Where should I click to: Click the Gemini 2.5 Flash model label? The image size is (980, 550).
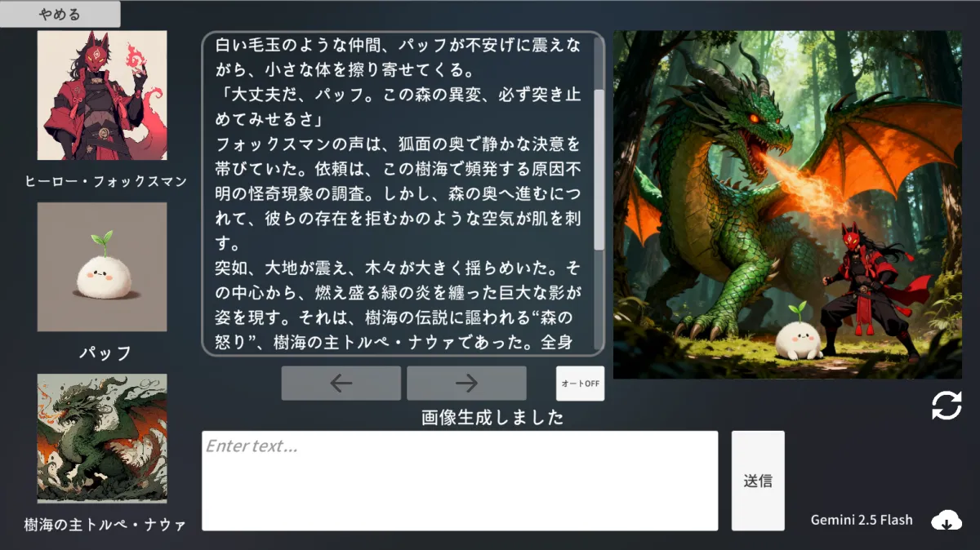862,520
